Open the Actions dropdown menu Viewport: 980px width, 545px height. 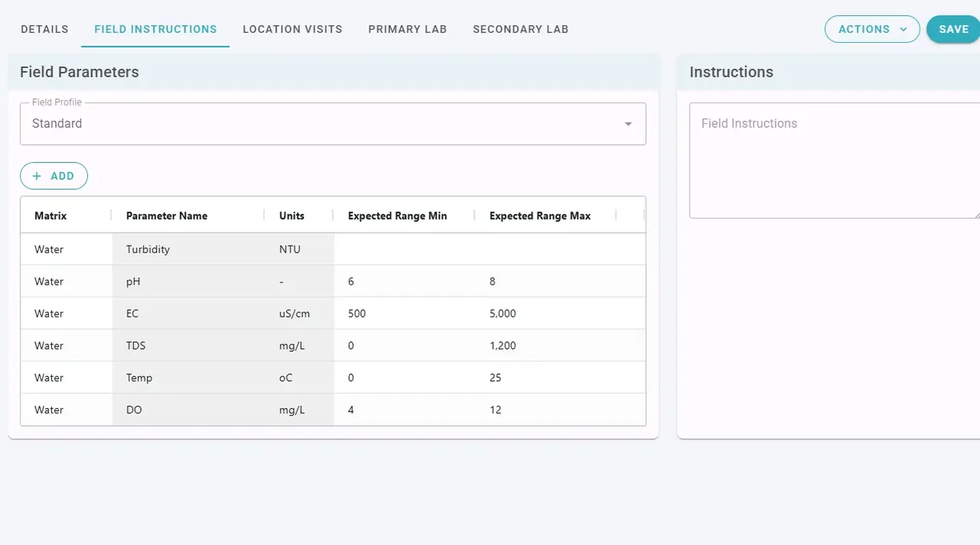click(x=872, y=29)
